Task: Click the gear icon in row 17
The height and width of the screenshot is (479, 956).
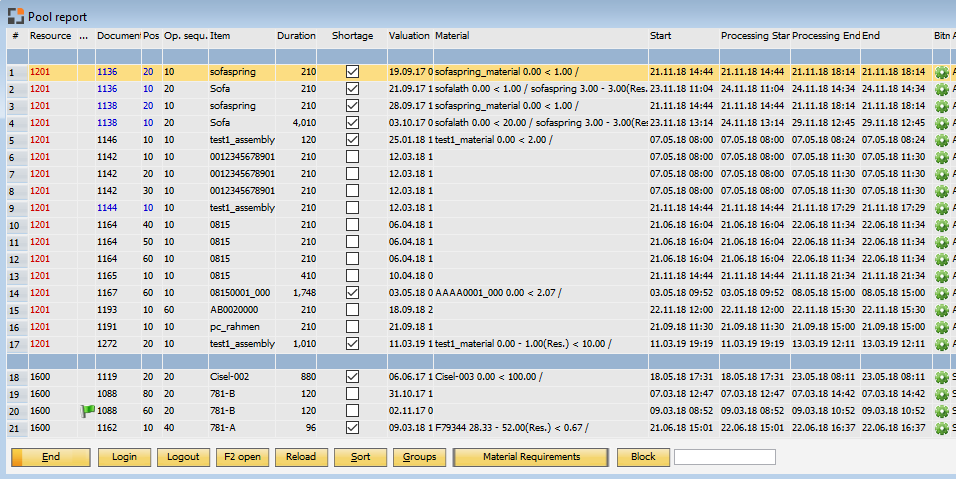Action: click(x=941, y=344)
